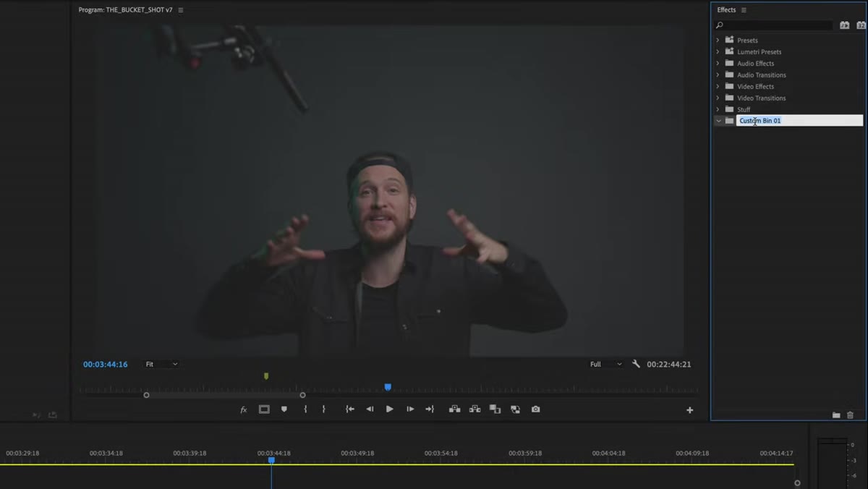
Task: Click timeline ruler at 00:03:34:18
Action: pyautogui.click(x=106, y=454)
